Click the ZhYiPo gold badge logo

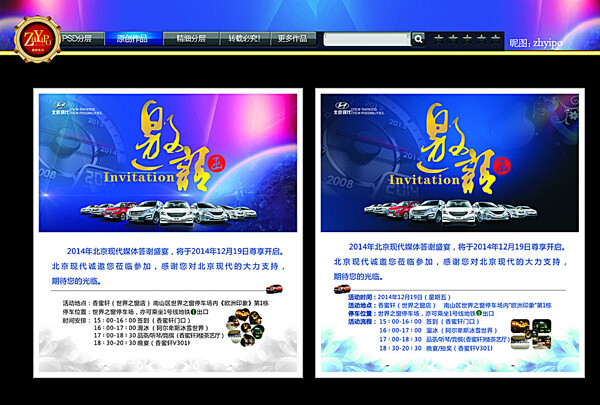[37, 39]
